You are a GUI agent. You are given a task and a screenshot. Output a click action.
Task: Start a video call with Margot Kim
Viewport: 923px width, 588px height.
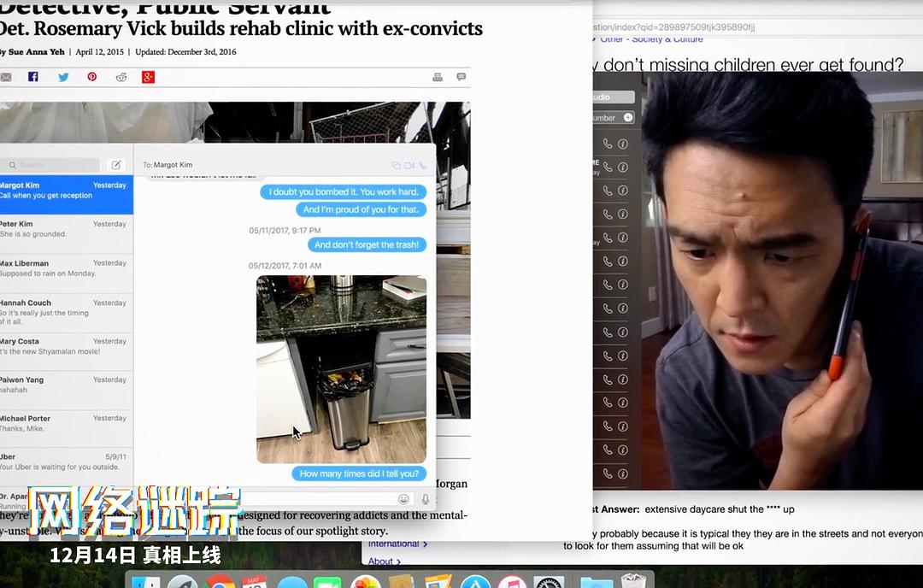point(409,165)
